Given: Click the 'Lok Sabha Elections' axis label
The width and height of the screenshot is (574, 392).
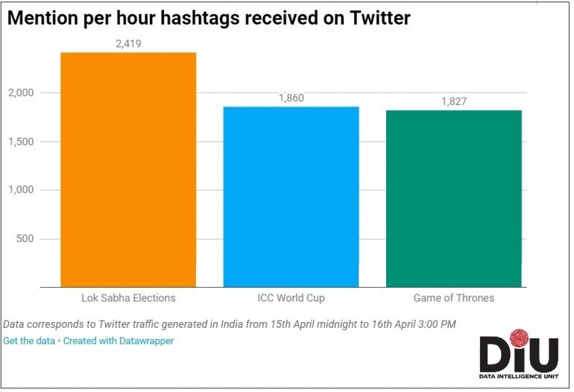Looking at the screenshot, I should coord(128,298).
